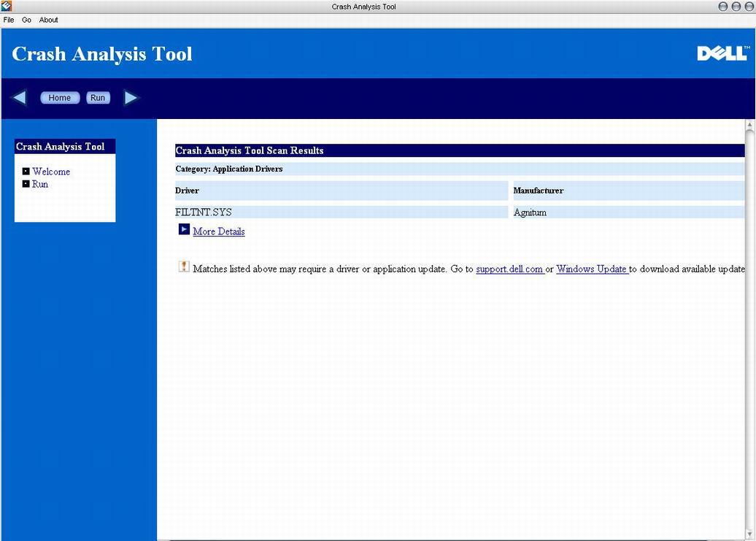Select the FILTNT.SYS driver cell
Screen dimensions: 756x541
[342, 212]
